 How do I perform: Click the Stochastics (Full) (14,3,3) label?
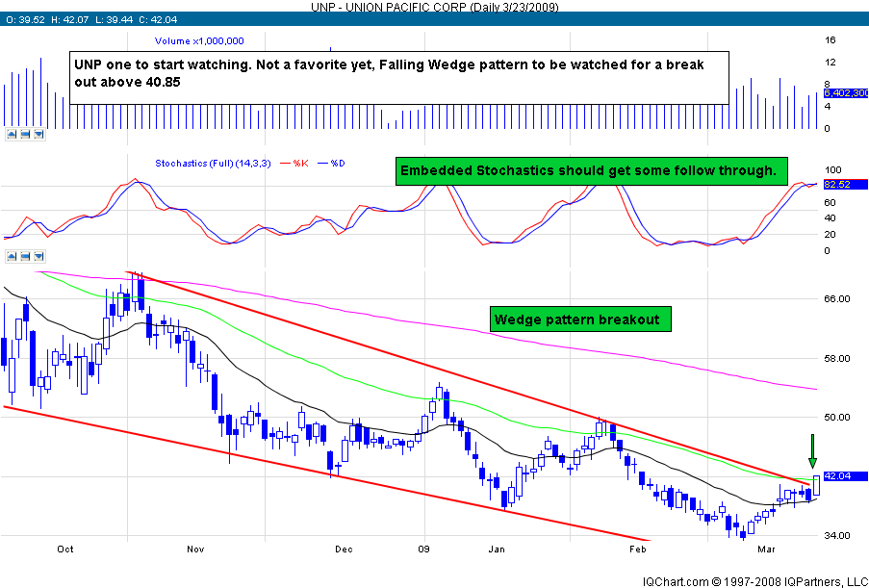tap(214, 164)
